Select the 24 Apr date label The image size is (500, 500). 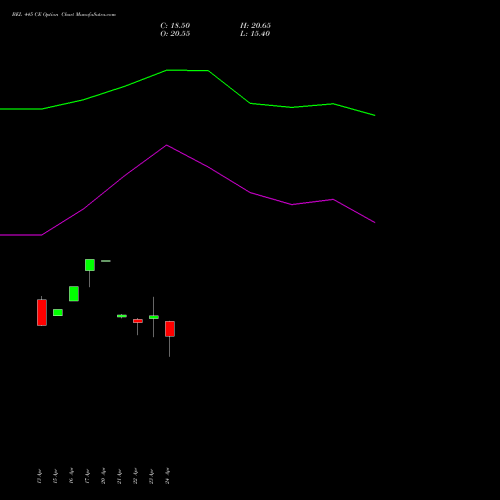coord(167,476)
